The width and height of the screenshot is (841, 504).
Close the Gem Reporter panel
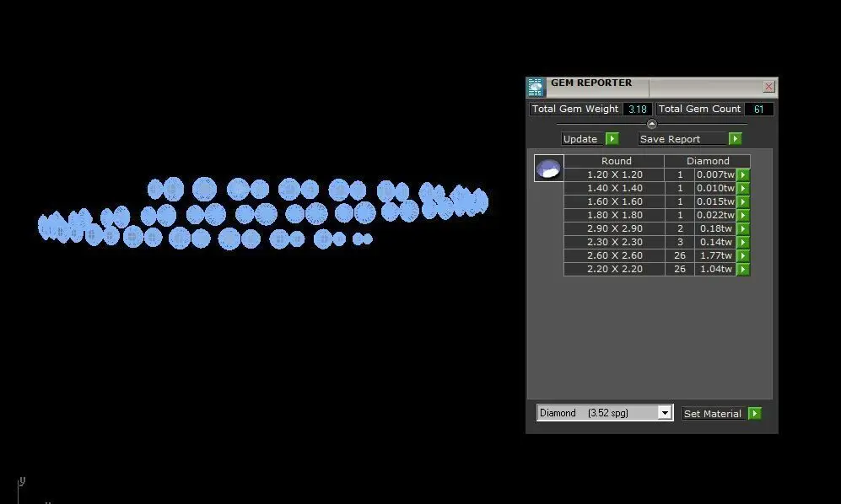768,86
